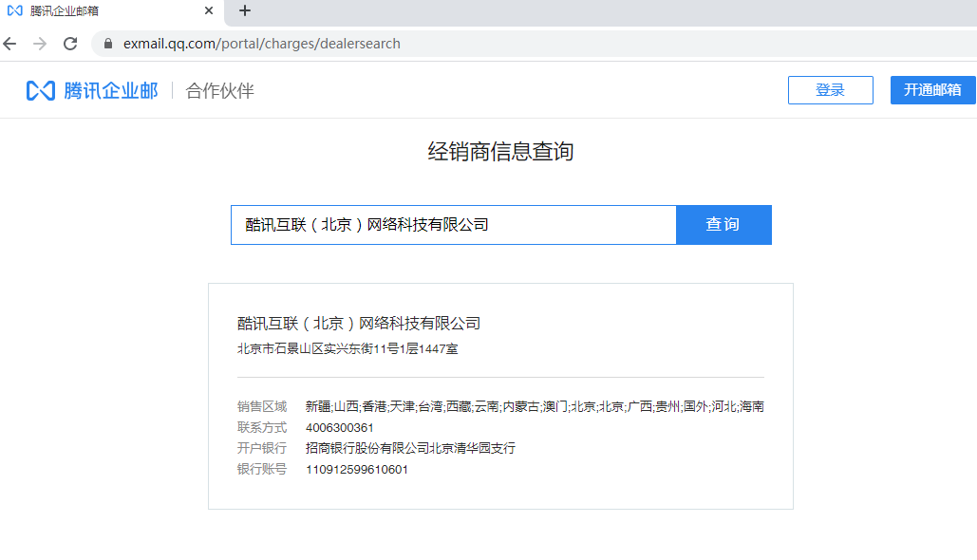Reload the page with the refresh icon
977x560 pixels.
[x=70, y=44]
